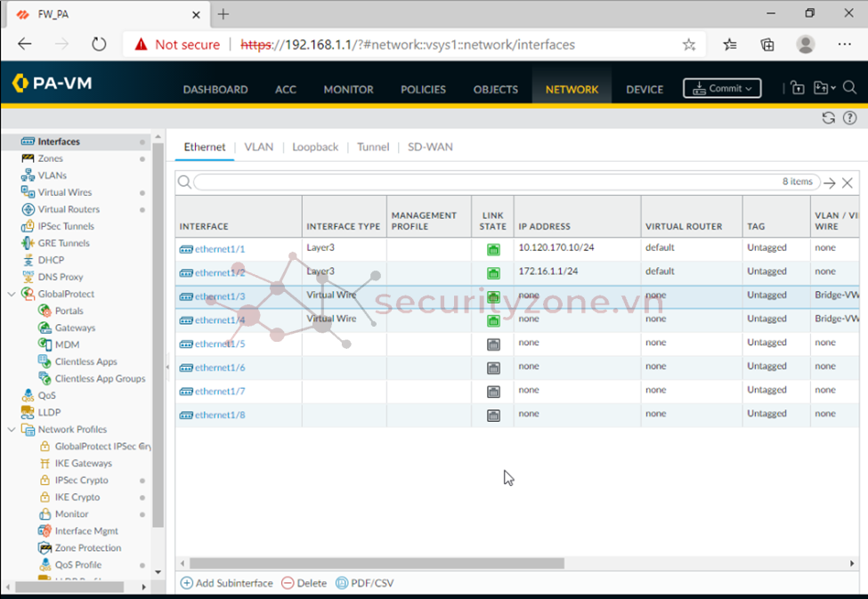Click the table horizontal scrollbar
This screenshot has width=868, height=599.
(x=377, y=563)
